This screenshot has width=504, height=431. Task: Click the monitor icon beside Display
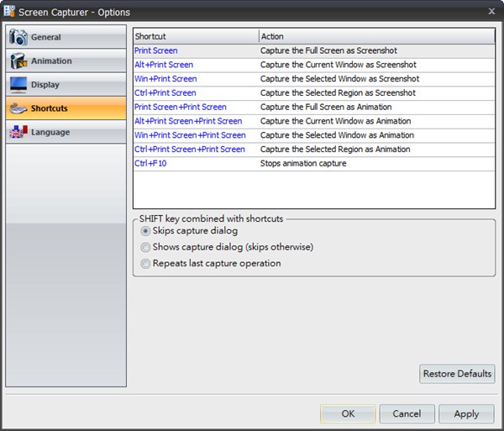pos(18,85)
